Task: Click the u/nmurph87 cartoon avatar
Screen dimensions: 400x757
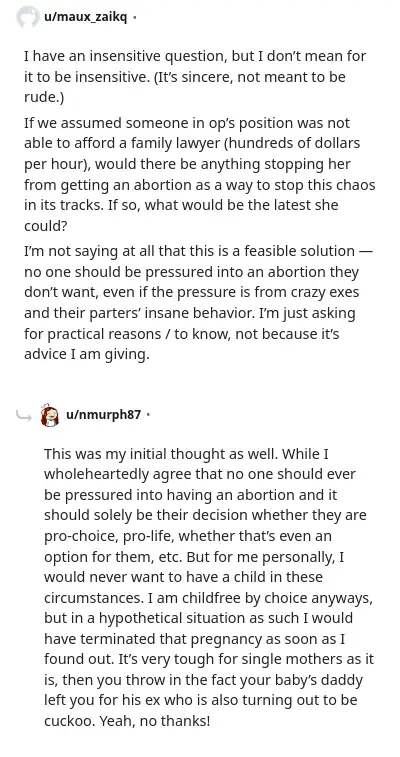Action: tap(50, 415)
